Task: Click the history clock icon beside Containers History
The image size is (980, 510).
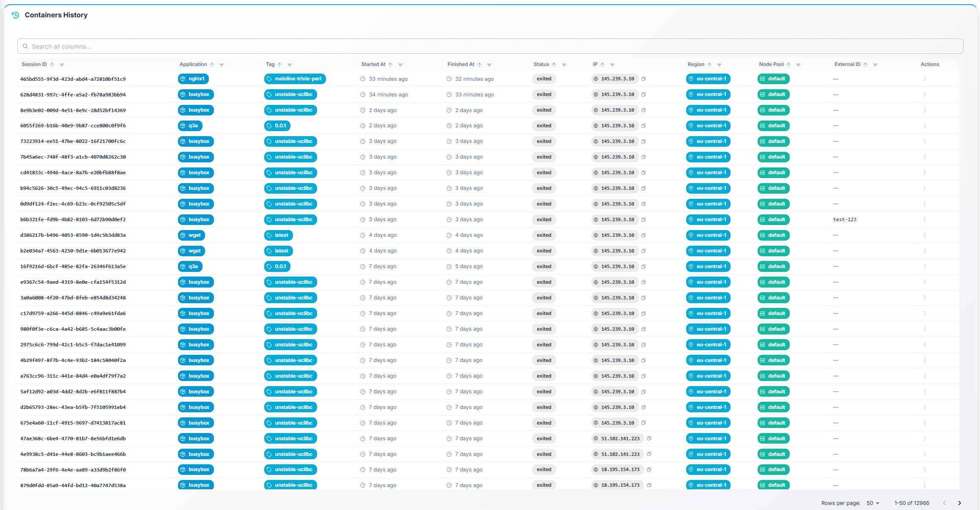Action: (16, 15)
